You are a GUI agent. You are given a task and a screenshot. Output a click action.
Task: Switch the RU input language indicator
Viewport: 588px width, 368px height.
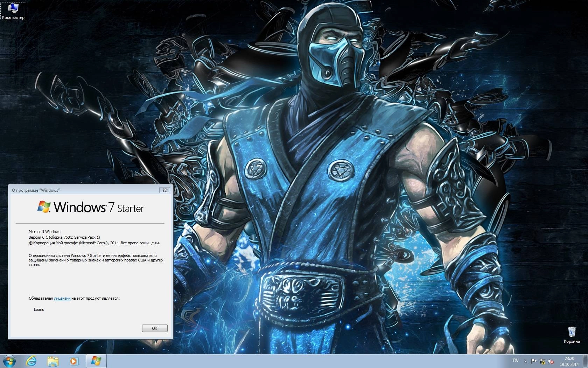516,360
